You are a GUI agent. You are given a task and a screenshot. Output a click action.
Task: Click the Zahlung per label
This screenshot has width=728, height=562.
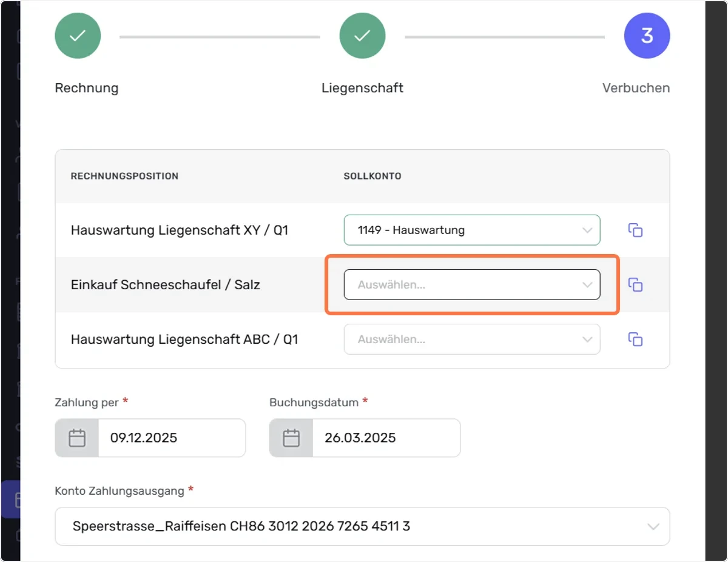(87, 402)
